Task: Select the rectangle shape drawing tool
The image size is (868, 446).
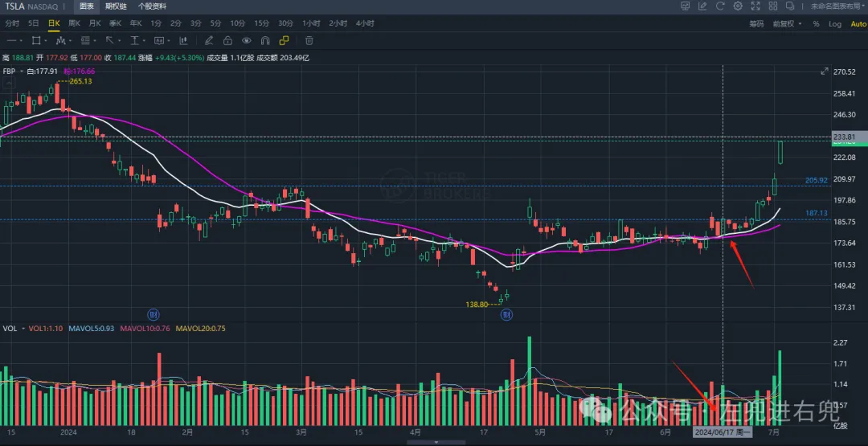Action: pyautogui.click(x=36, y=40)
